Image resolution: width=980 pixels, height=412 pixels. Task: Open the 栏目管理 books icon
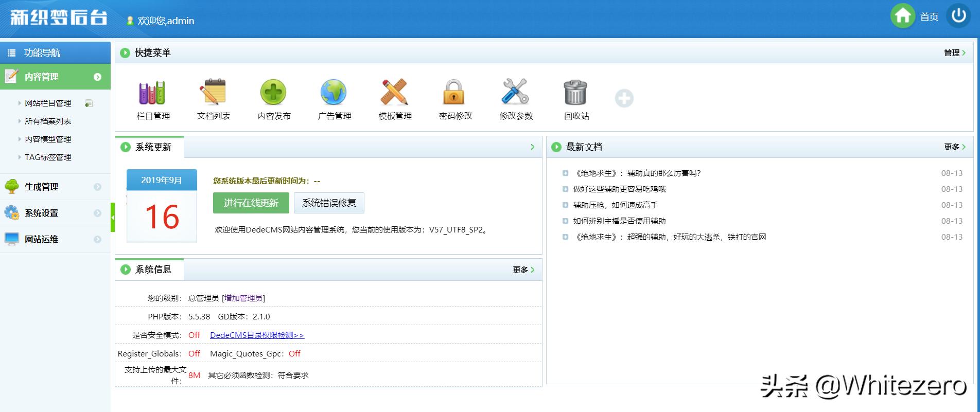pyautogui.click(x=152, y=93)
